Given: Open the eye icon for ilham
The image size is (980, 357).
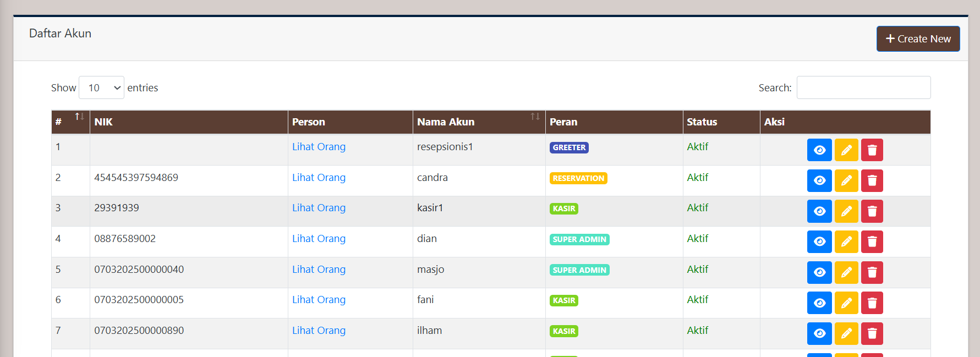Looking at the screenshot, I should pyautogui.click(x=819, y=333).
